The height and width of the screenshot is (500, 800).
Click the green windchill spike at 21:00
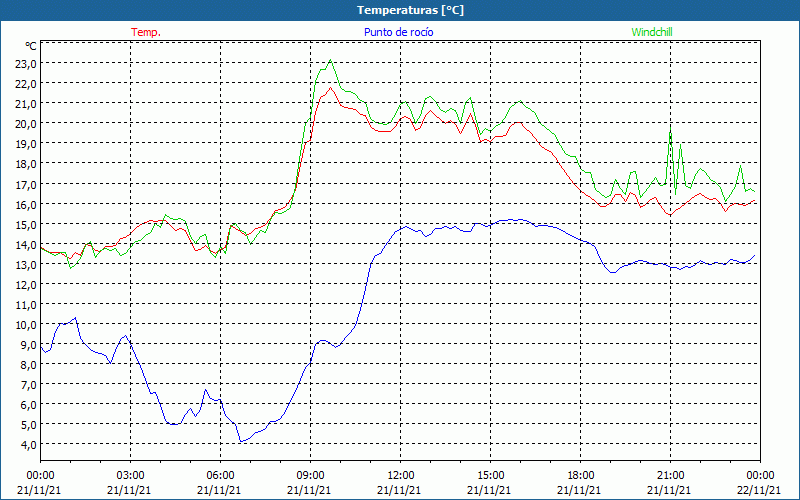point(670,127)
